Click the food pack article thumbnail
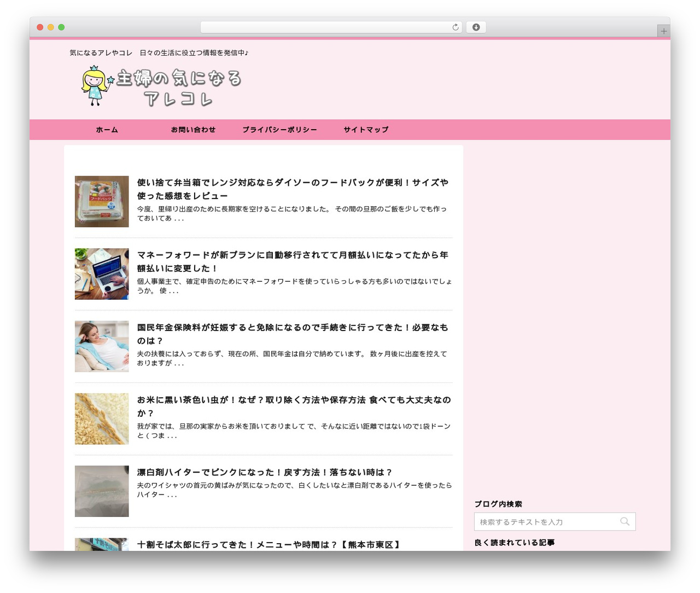This screenshot has height=593, width=700. click(102, 201)
